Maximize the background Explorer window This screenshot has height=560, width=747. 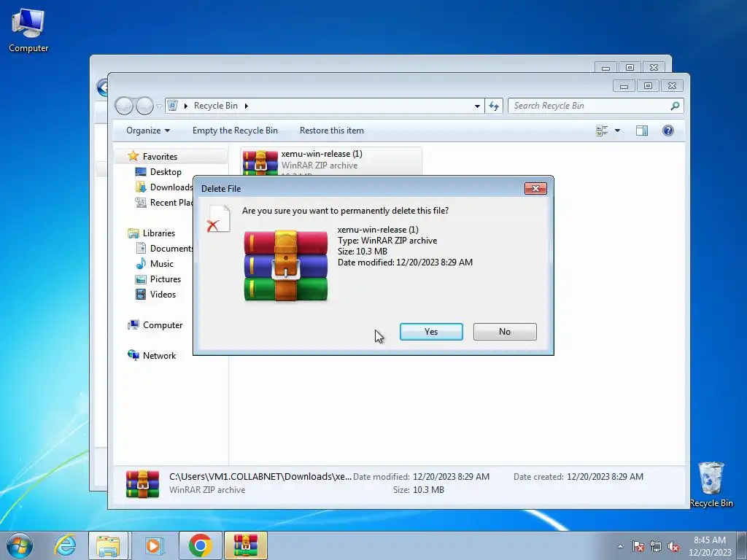630,68
